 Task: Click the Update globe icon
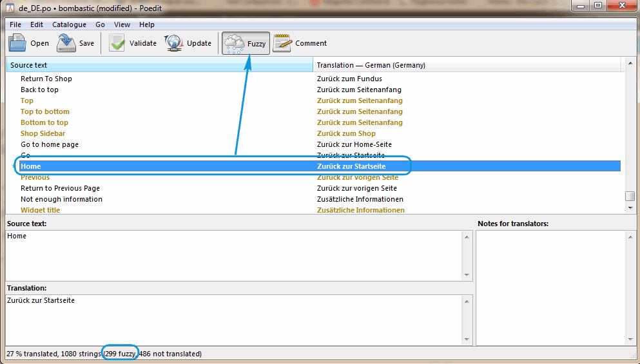click(173, 43)
